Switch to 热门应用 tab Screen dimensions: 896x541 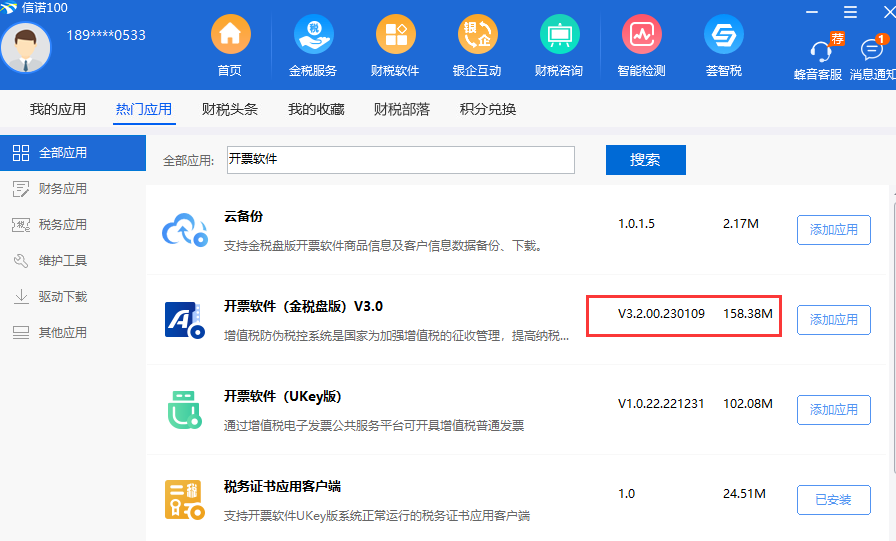coord(144,109)
